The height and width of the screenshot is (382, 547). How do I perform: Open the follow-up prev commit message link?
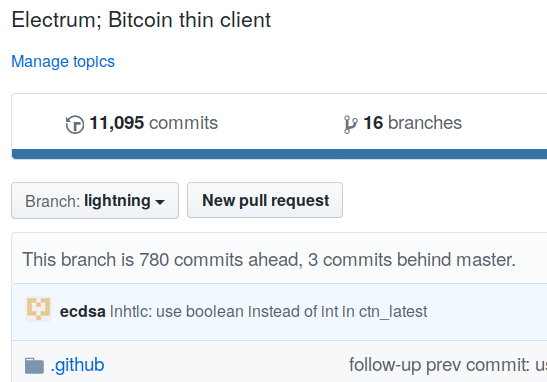(x=448, y=365)
